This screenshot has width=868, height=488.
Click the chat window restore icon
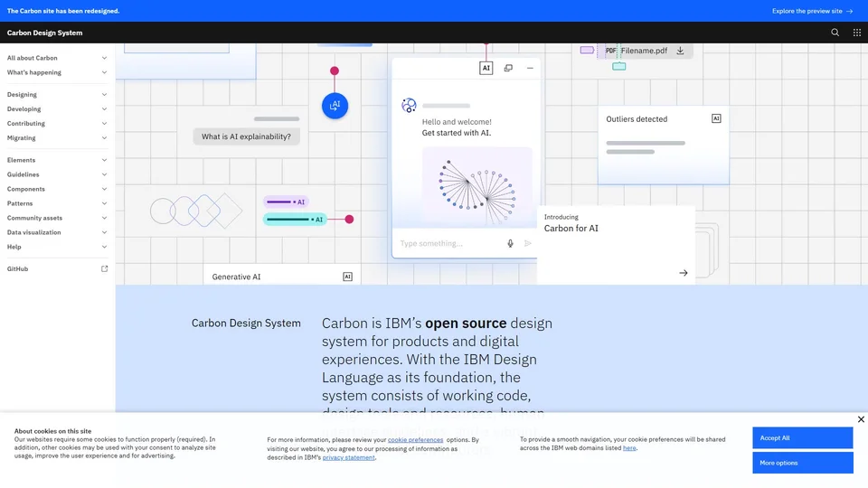[508, 68]
